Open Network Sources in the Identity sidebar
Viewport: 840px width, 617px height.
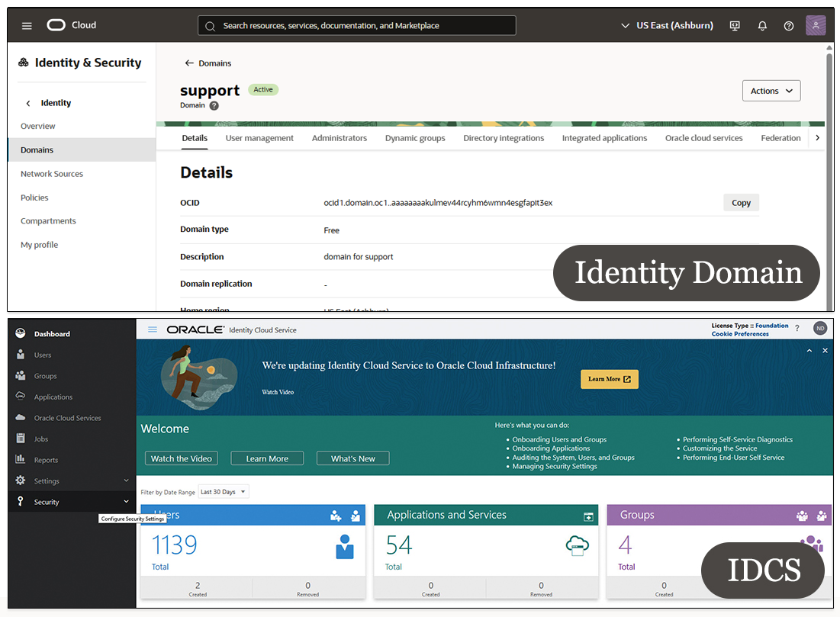52,174
